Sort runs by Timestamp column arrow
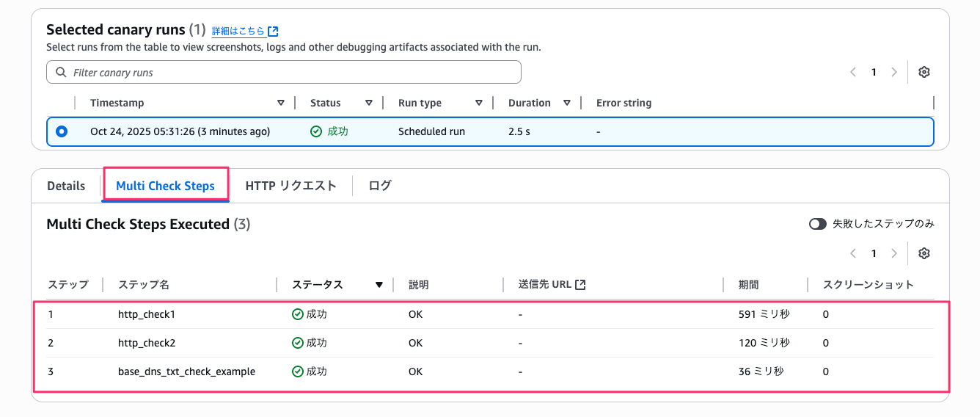Image resolution: width=980 pixels, height=417 pixels. point(281,103)
